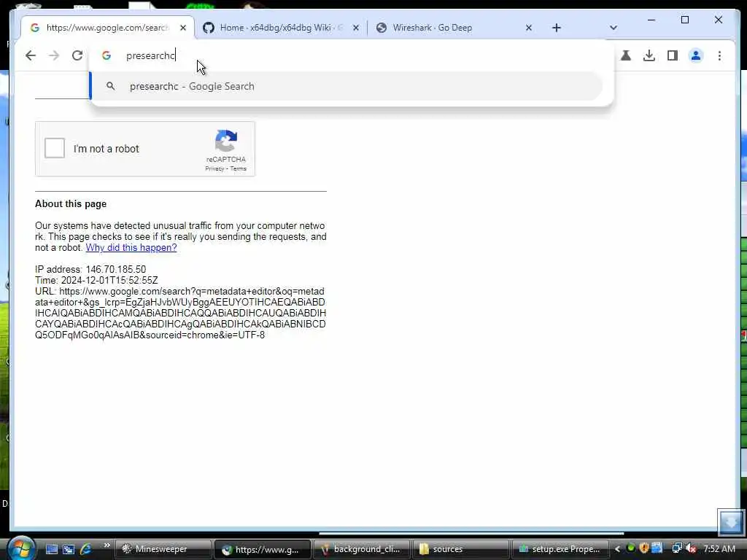Open Chrome's three-dot menu
The width and height of the screenshot is (747, 560).
(719, 55)
